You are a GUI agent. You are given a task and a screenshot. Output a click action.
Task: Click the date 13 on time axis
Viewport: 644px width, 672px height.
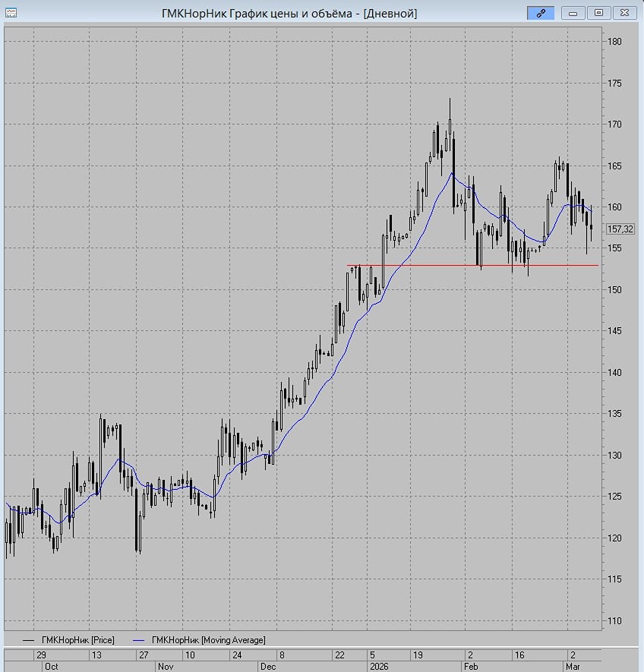97,655
